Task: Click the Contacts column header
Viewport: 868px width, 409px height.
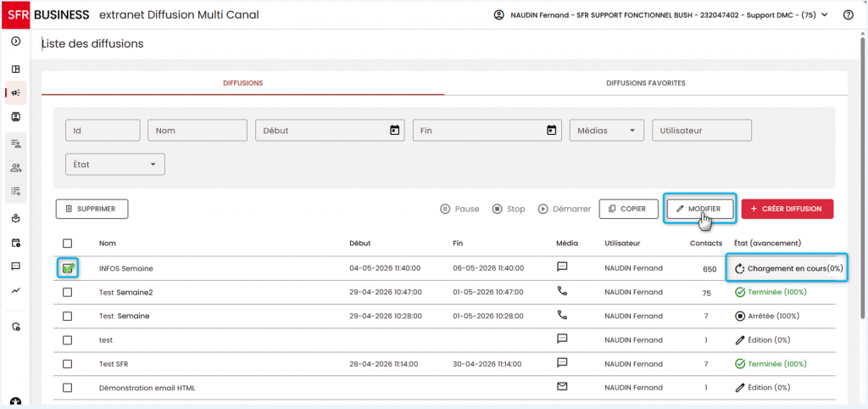Action: click(x=706, y=244)
